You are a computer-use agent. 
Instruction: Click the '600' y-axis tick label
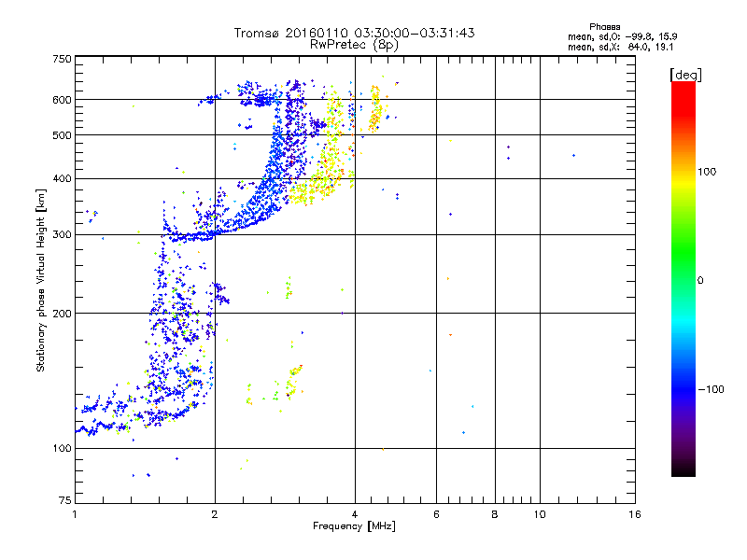tap(62, 100)
